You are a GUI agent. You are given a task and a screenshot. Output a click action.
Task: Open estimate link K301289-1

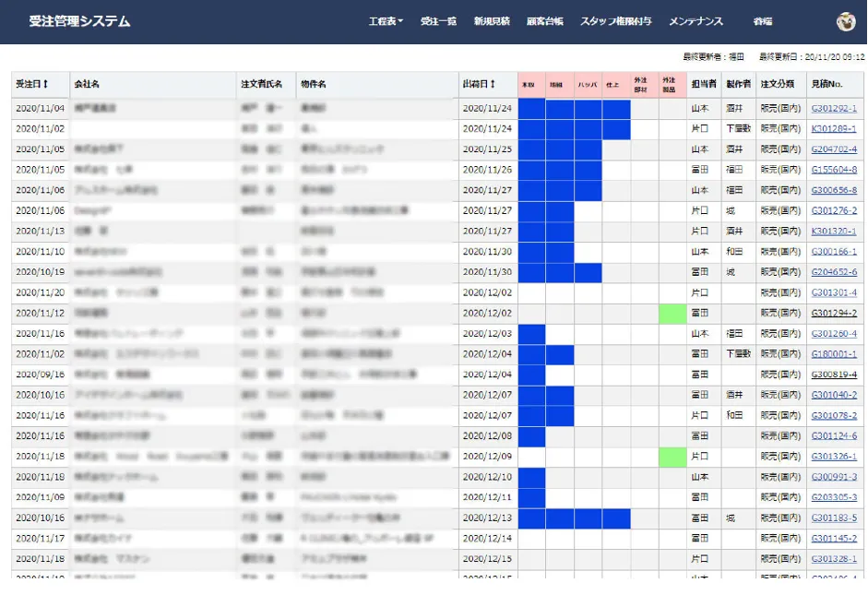(833, 129)
